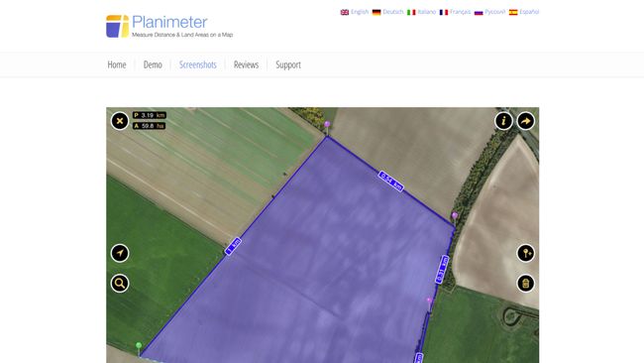The height and width of the screenshot is (363, 644).
Task: Click the Russian flag icon
Action: click(x=479, y=12)
